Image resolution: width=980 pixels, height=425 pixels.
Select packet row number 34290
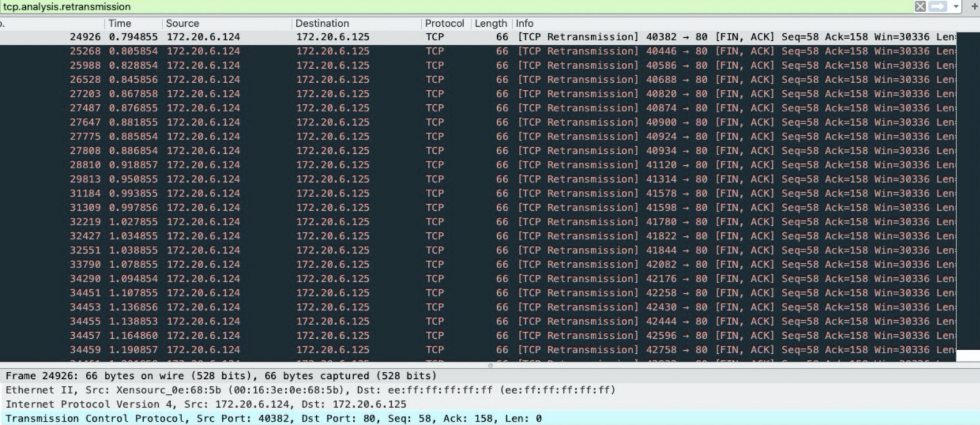click(x=478, y=279)
